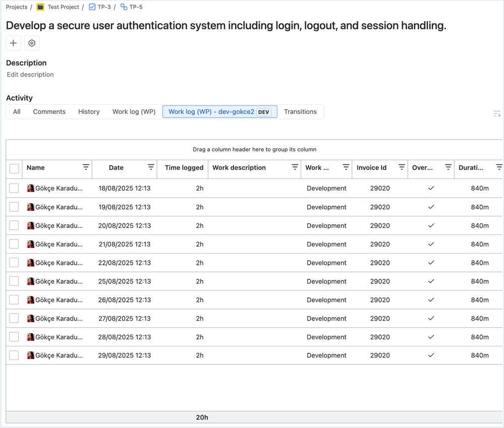Click the overtime checkmark icon in the first row
504x428 pixels.
point(431,188)
